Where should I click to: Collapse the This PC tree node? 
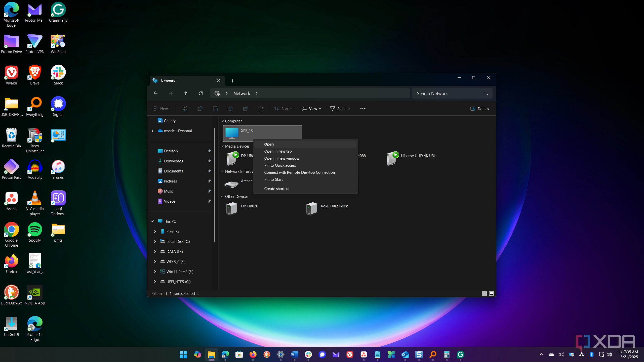point(152,221)
